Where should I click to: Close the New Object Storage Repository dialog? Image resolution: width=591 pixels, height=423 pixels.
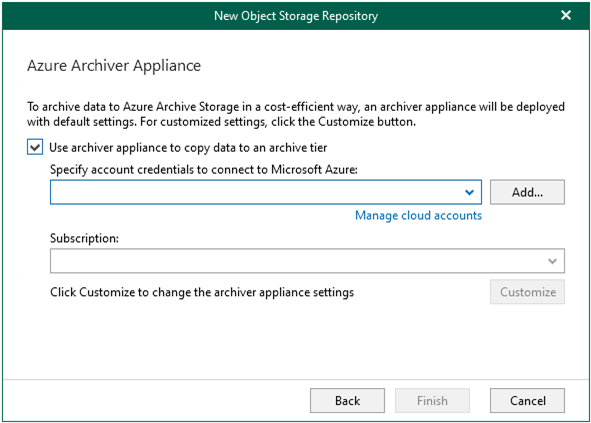click(566, 15)
